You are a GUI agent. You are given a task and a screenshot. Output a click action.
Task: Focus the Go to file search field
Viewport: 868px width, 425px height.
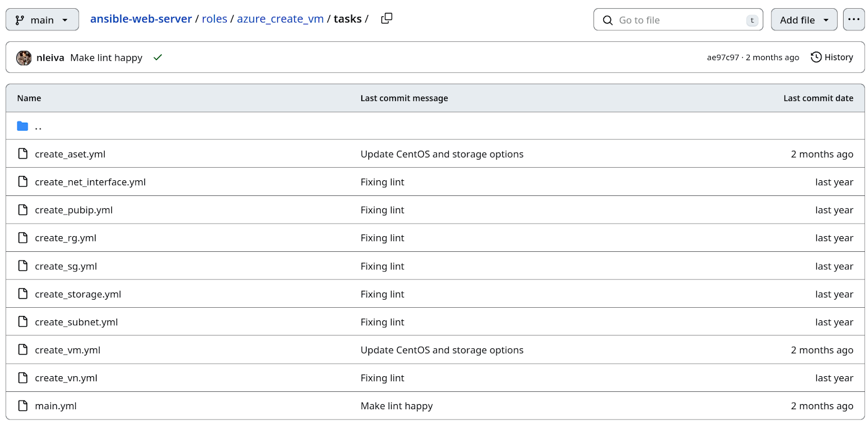point(678,20)
